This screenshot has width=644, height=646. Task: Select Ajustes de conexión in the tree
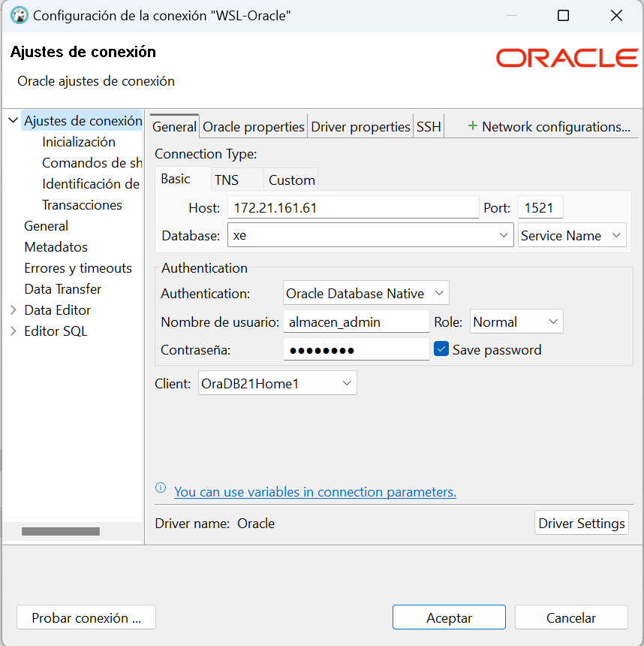click(83, 121)
